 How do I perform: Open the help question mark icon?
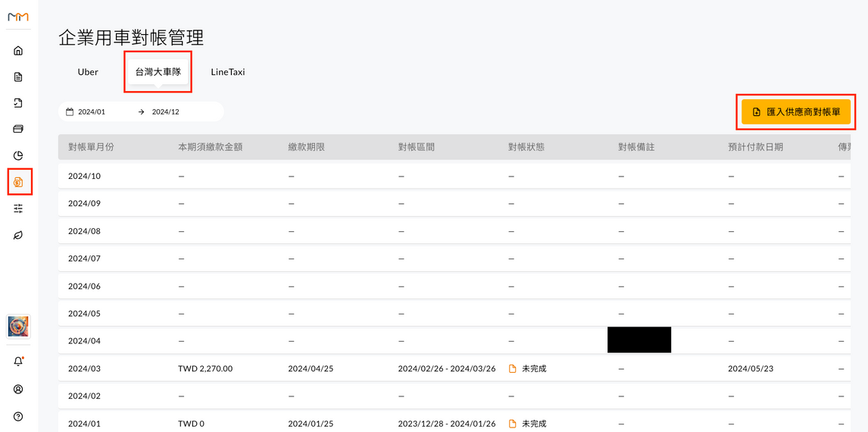[18, 416]
